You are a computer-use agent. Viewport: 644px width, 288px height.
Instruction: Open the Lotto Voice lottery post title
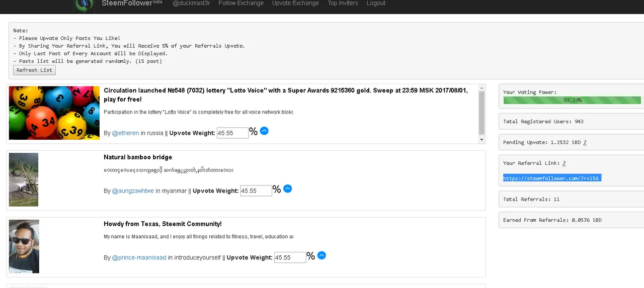[x=286, y=95]
